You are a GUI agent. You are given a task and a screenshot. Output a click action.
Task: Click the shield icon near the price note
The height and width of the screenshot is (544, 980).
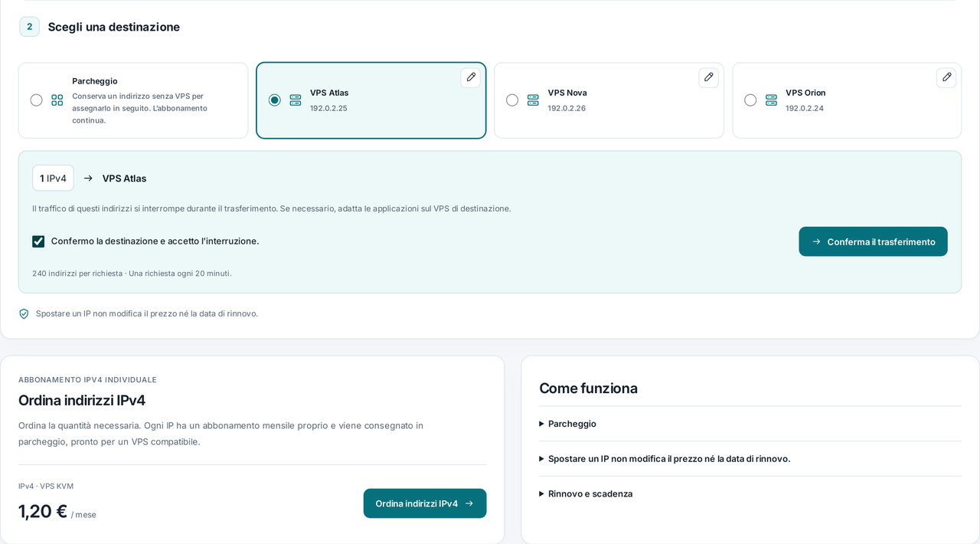24,313
